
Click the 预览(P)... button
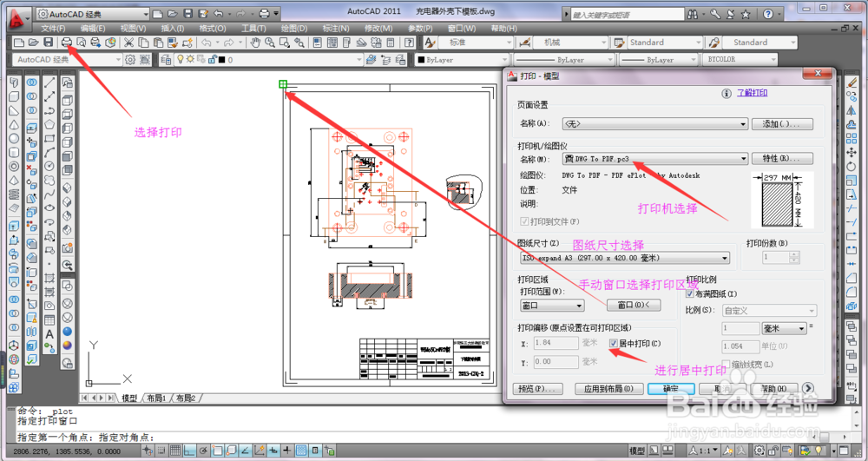coord(537,388)
